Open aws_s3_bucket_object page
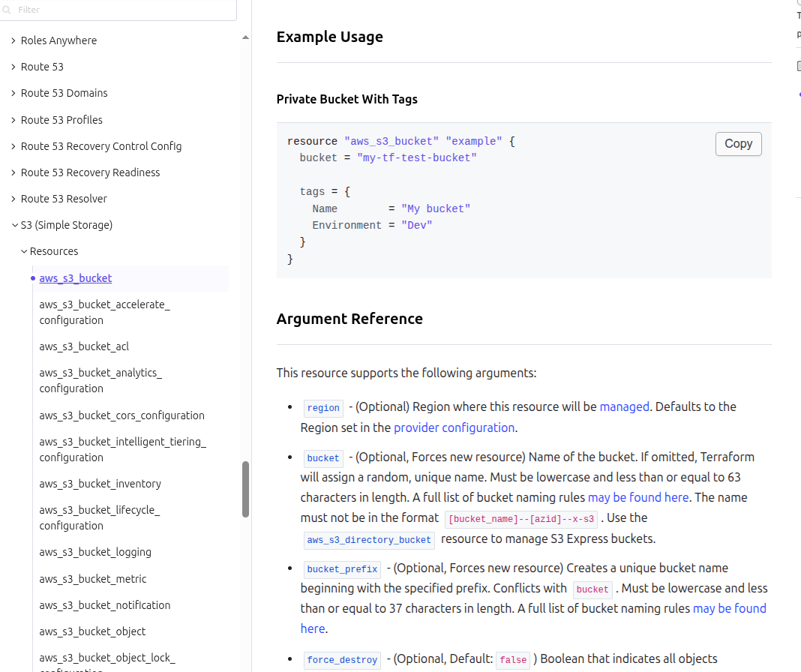Image resolution: width=801 pixels, height=672 pixels. (92, 631)
